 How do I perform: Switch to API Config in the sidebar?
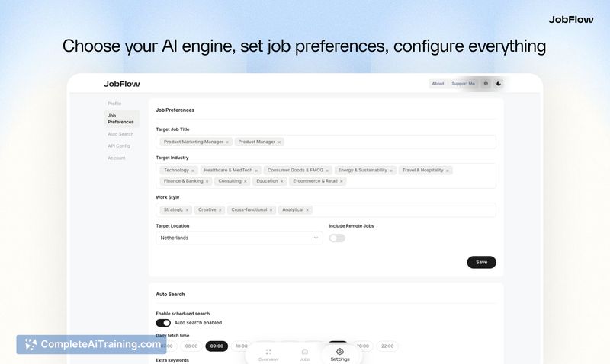click(119, 145)
